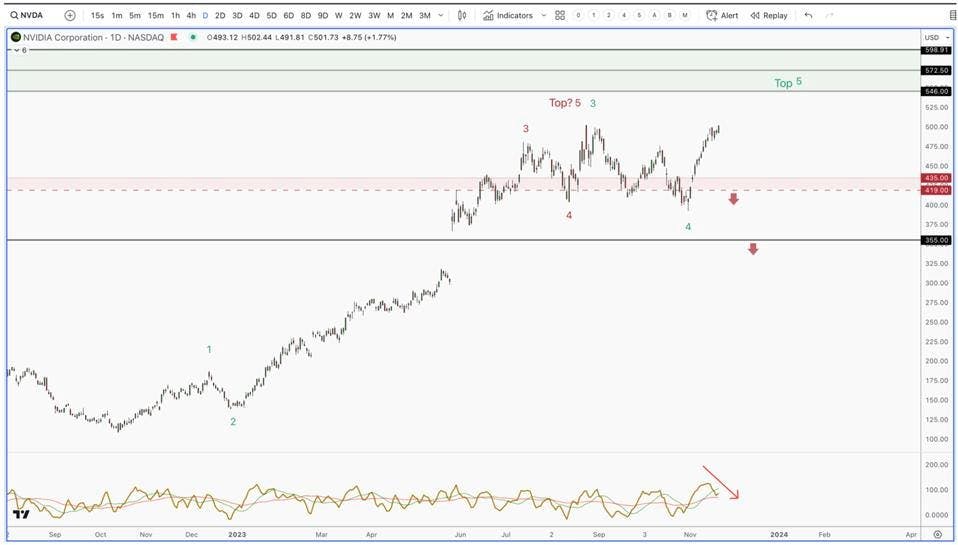This screenshot has width=958, height=545.
Task: Pick the 8D timeframe
Action: tap(305, 15)
